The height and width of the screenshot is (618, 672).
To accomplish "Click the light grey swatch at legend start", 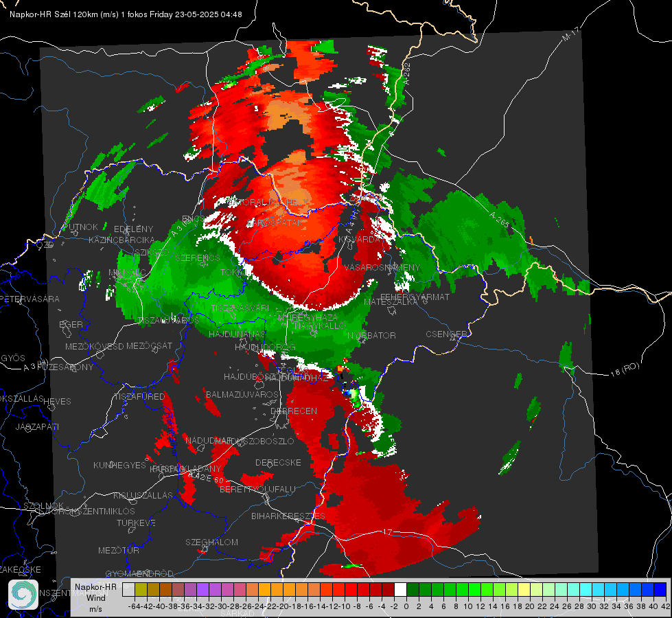I will point(128,590).
